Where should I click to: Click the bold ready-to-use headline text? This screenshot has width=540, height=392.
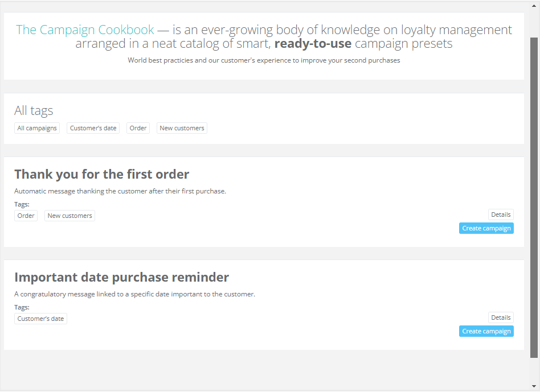click(x=313, y=44)
